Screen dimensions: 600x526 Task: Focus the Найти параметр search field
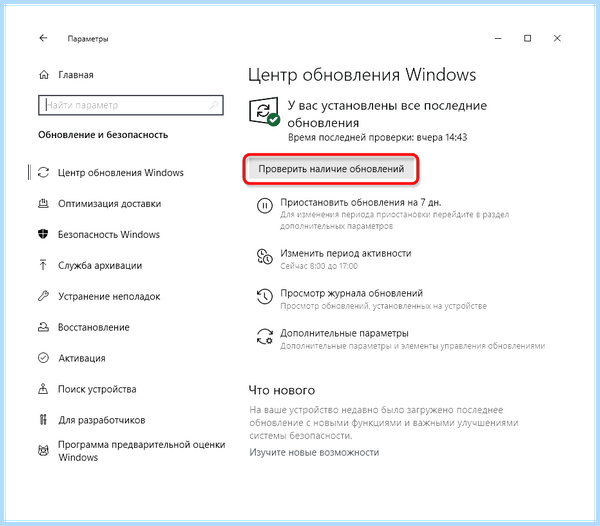(131, 105)
